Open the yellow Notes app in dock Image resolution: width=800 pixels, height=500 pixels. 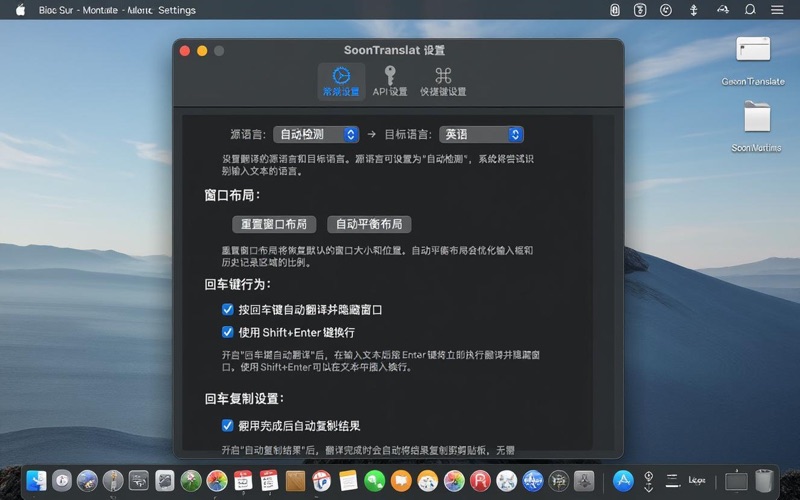point(348,481)
